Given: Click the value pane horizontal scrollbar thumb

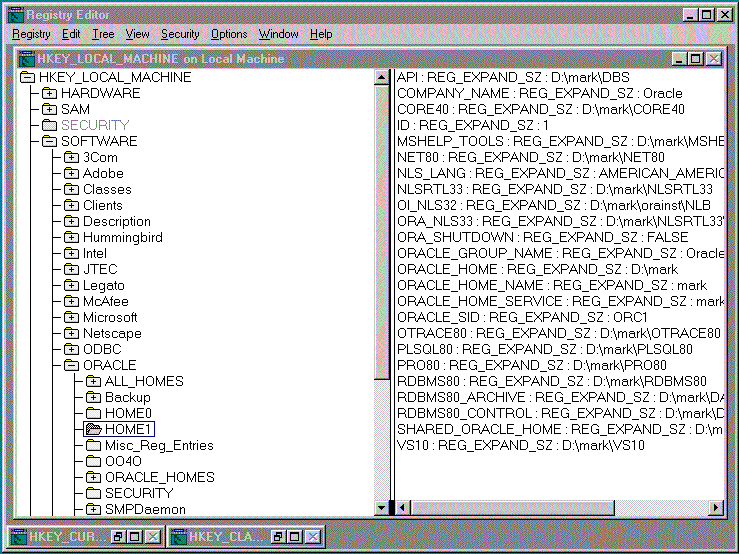Looking at the screenshot, I should coord(512,508).
